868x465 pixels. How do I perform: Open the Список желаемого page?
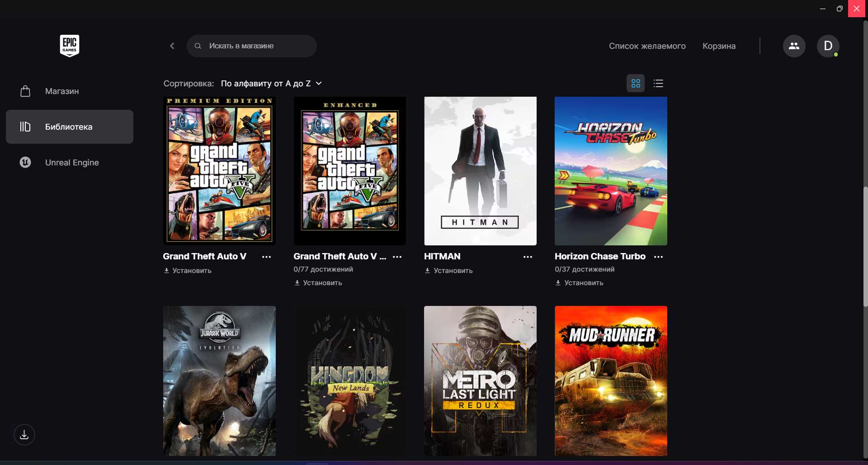point(647,46)
